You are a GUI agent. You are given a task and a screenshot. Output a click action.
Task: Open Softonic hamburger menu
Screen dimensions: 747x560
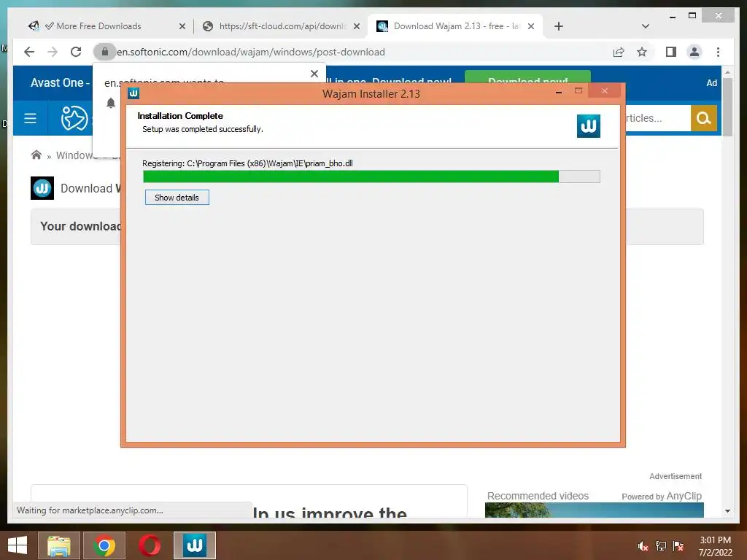coord(30,118)
